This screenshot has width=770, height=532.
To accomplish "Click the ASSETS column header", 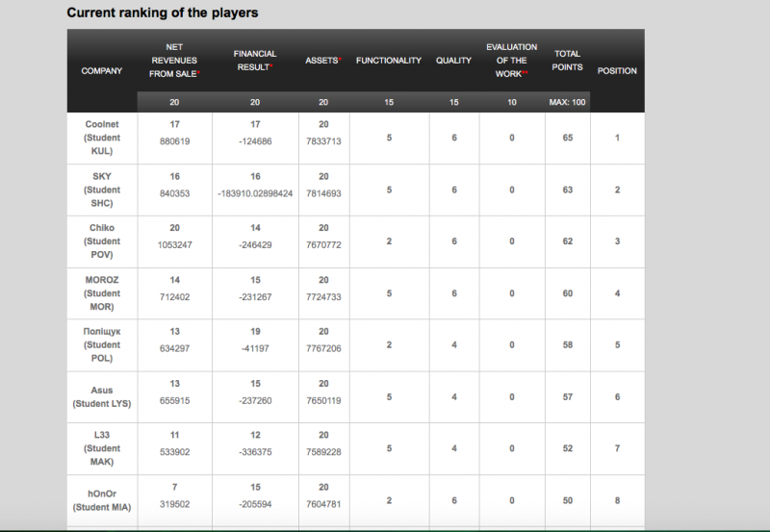I will pyautogui.click(x=322, y=60).
